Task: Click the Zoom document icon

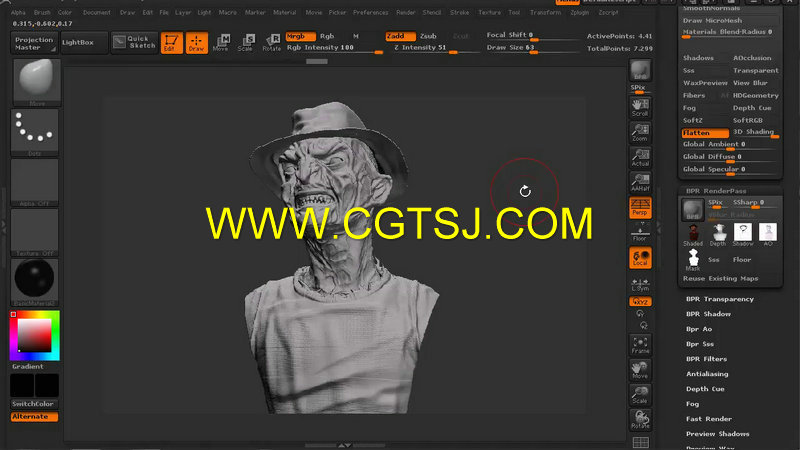Action: (640, 132)
